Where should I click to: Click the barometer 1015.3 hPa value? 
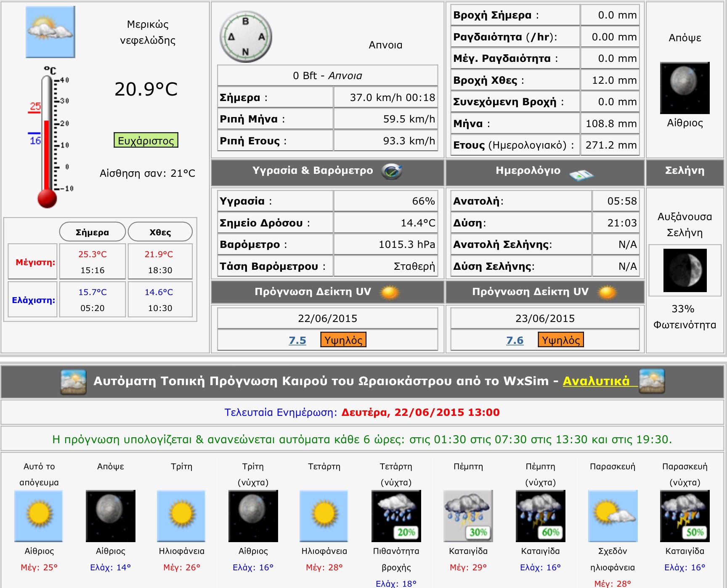(407, 245)
